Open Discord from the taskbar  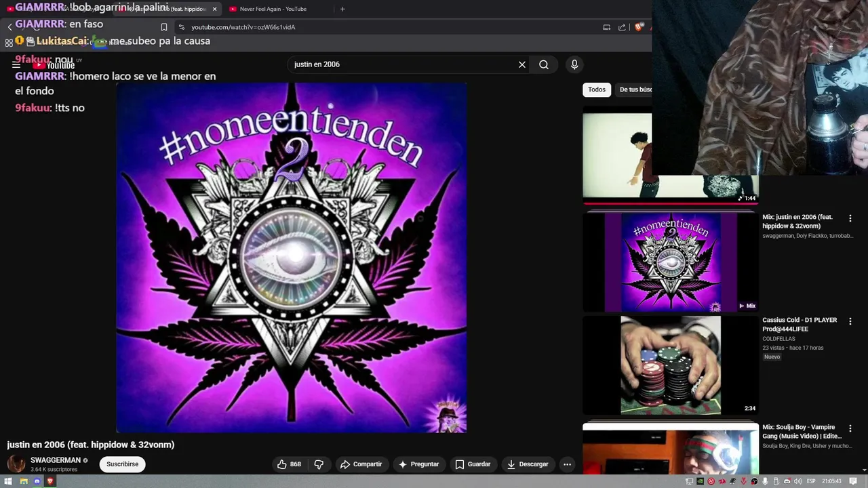pos(37,481)
